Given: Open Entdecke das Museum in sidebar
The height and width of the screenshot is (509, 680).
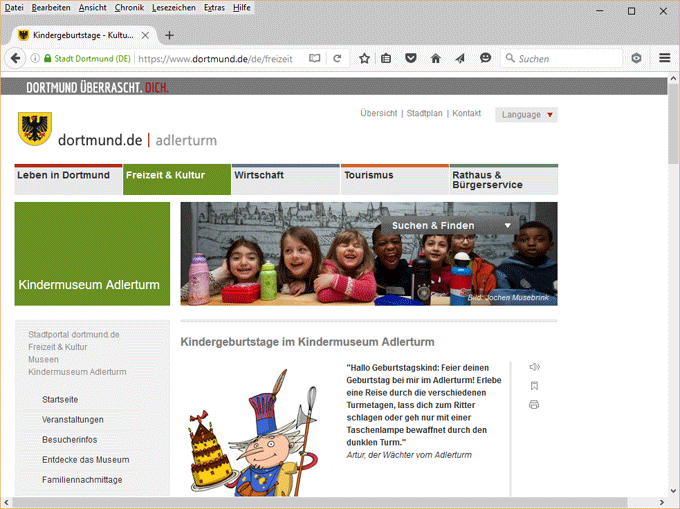Looking at the screenshot, I should [85, 460].
